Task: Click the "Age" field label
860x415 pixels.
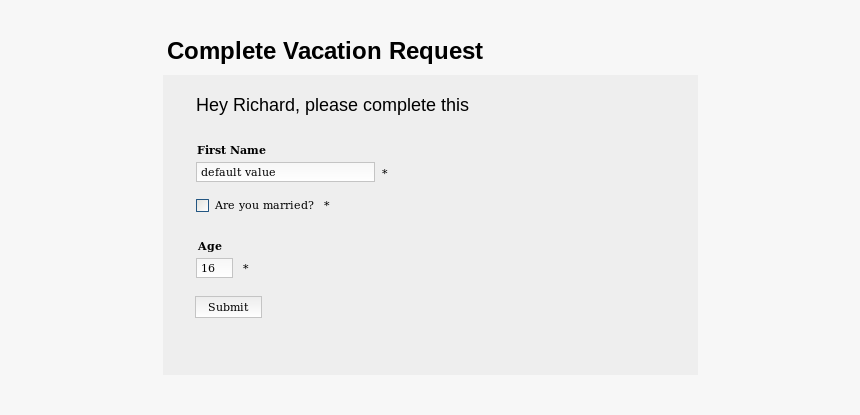Action: point(209,246)
